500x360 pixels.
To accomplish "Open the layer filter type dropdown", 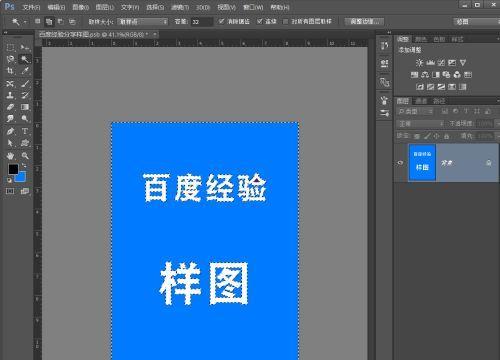I will (416, 112).
